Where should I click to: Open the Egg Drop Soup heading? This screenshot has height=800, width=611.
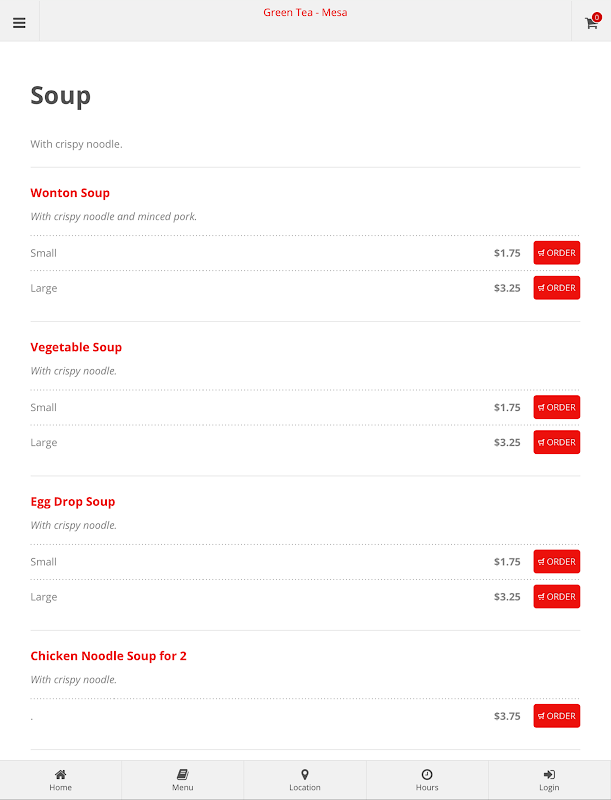pos(72,502)
